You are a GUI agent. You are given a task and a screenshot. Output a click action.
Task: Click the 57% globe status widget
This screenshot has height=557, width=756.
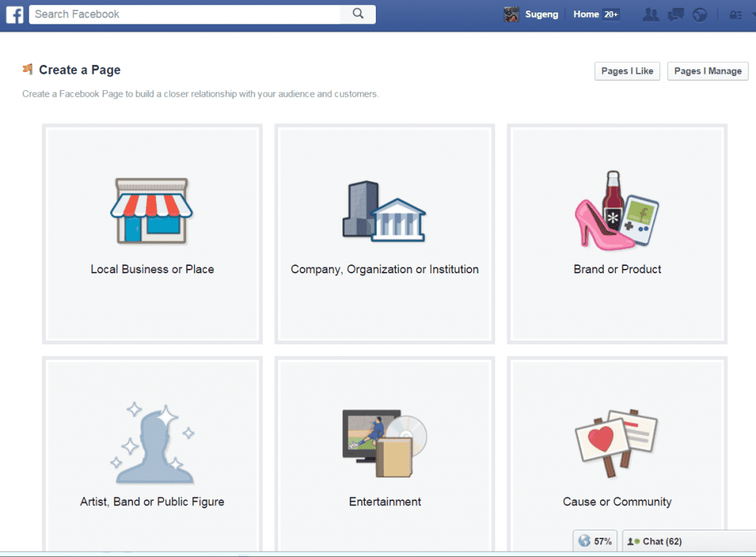click(595, 541)
